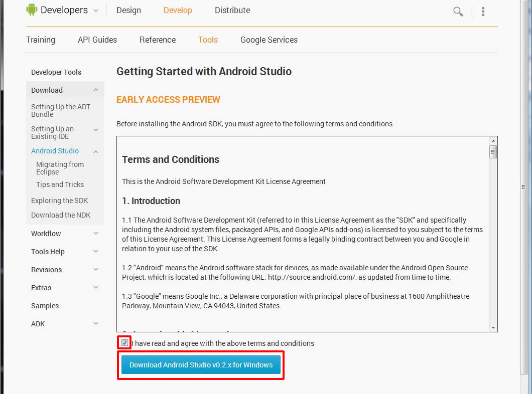
Task: Open Migrating from Eclipse page
Action: [x=60, y=168]
